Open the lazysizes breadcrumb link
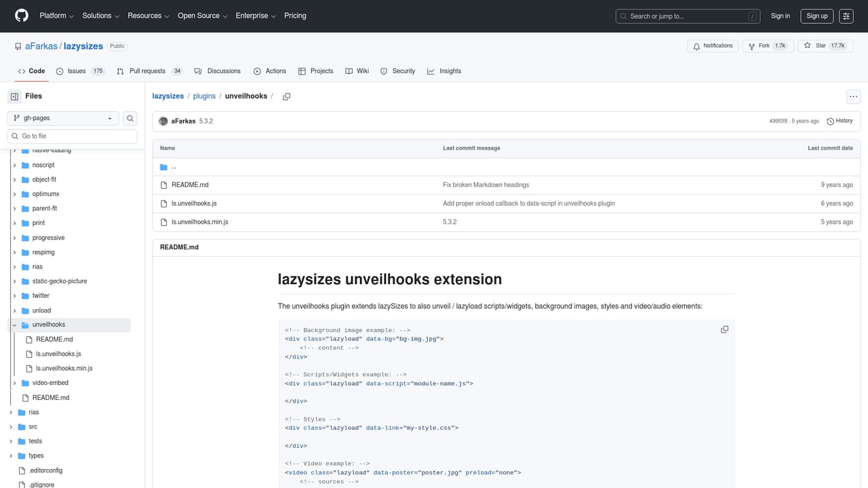This screenshot has height=488, width=868. click(x=167, y=96)
